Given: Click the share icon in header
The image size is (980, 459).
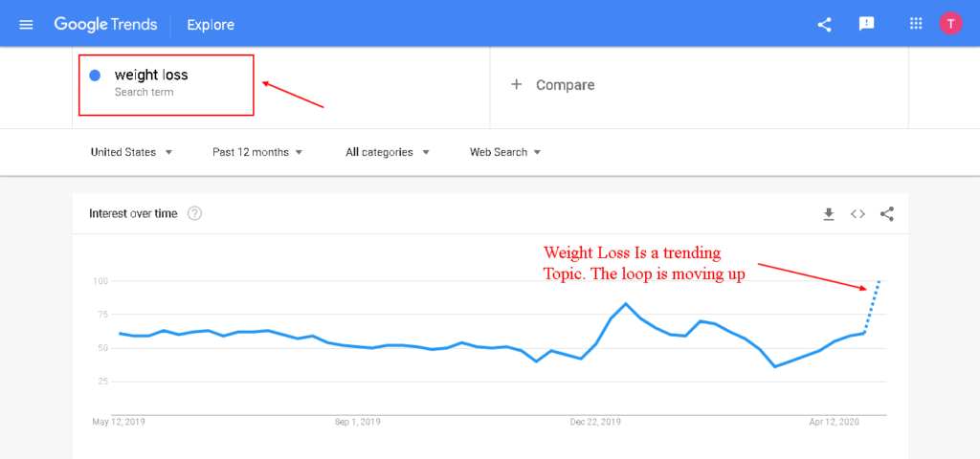Looking at the screenshot, I should [x=824, y=24].
